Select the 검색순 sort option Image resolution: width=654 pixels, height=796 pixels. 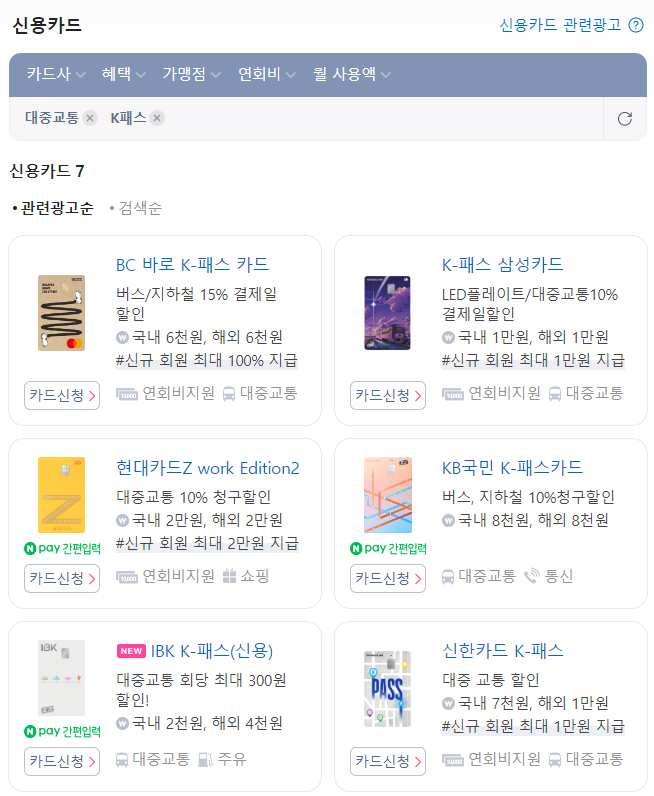[136, 208]
